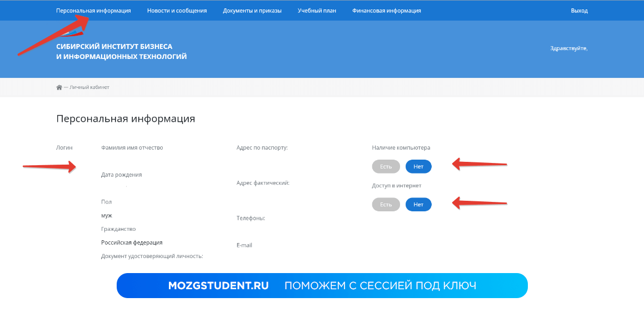The height and width of the screenshot is (312, 644).
Task: Click the Доступ в интернет label
Action: point(397,186)
